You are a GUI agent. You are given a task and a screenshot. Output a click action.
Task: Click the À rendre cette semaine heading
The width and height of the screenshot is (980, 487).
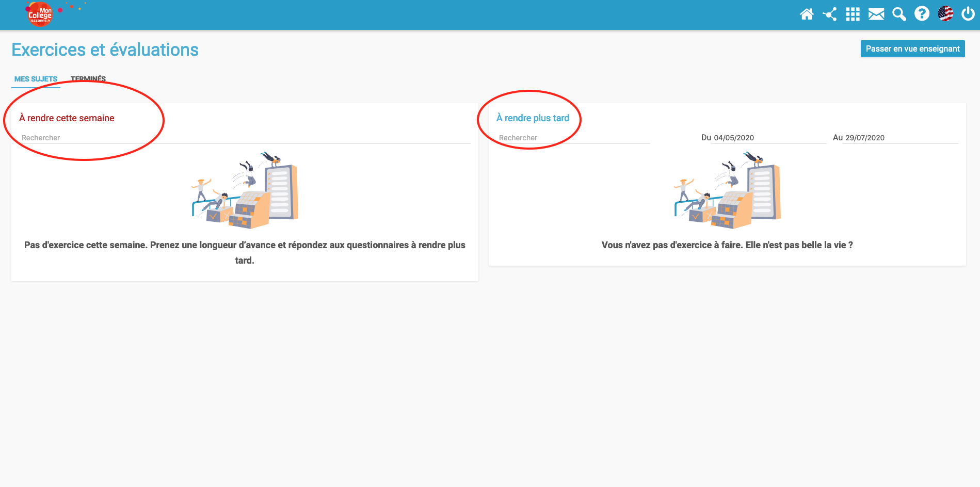tap(67, 118)
